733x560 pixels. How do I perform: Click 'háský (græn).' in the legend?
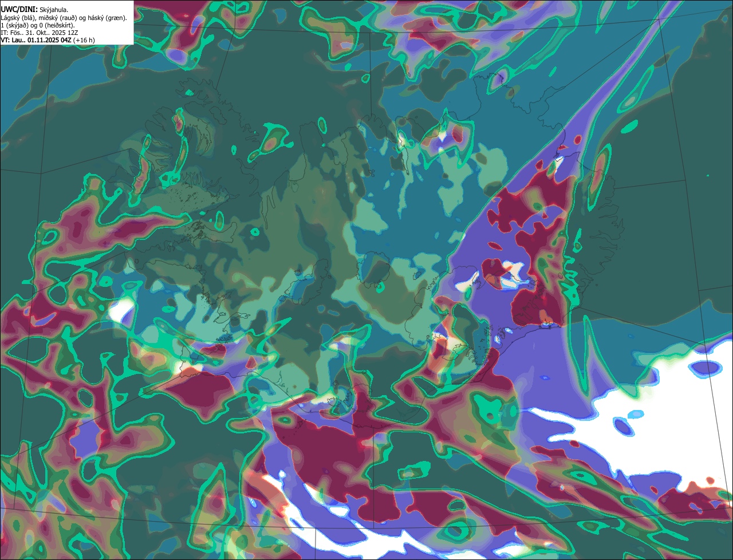point(107,18)
